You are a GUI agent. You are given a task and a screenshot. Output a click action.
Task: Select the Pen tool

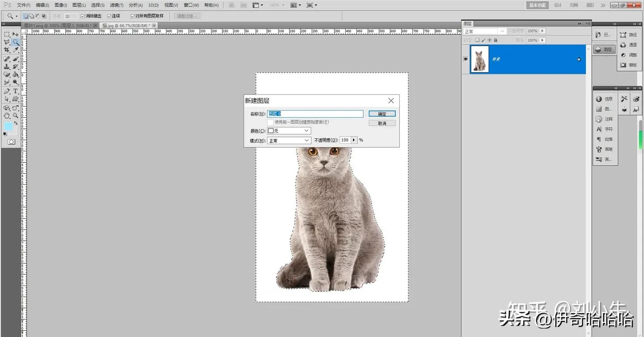6,90
